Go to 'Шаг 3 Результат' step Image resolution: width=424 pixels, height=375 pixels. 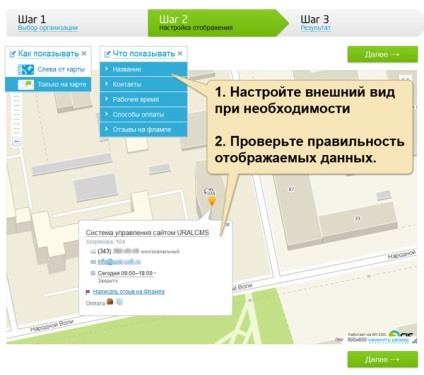pos(315,23)
